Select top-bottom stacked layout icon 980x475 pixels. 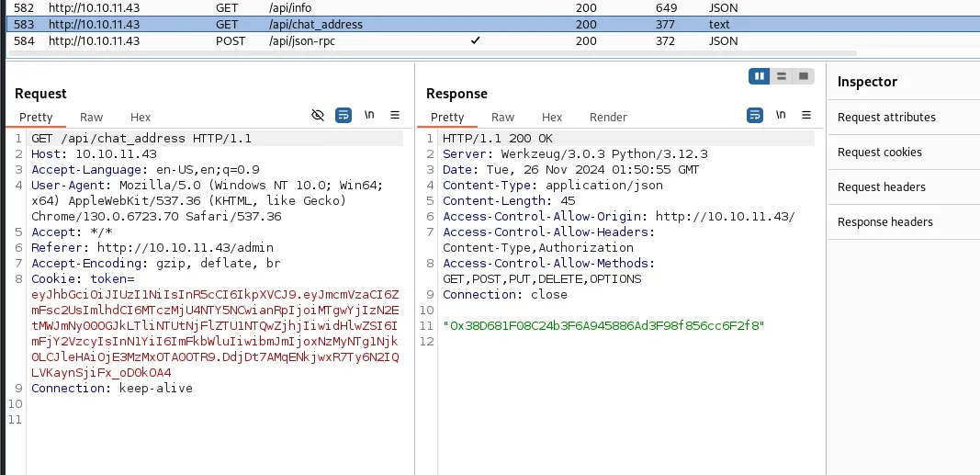coord(782,76)
